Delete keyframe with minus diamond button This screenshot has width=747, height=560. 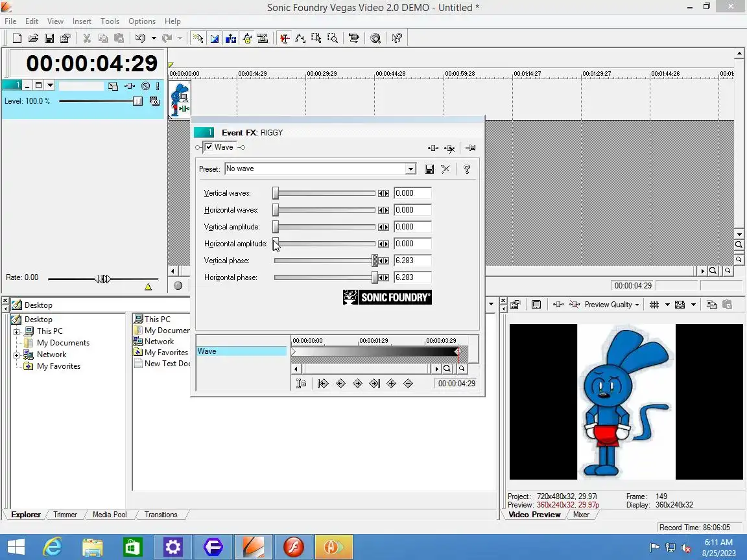click(408, 383)
